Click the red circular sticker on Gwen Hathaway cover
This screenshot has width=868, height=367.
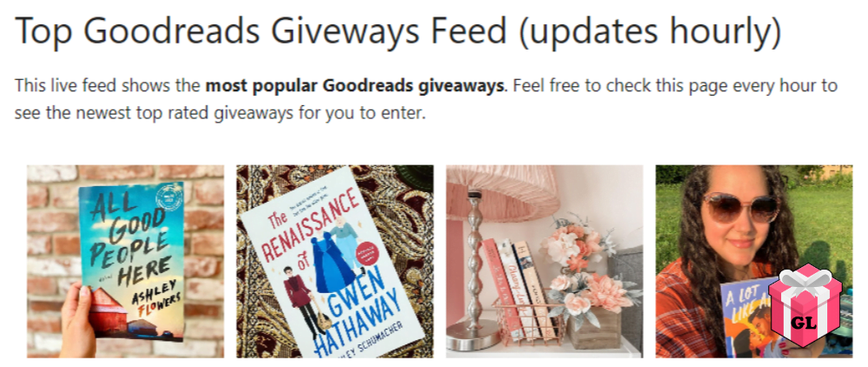tap(365, 248)
